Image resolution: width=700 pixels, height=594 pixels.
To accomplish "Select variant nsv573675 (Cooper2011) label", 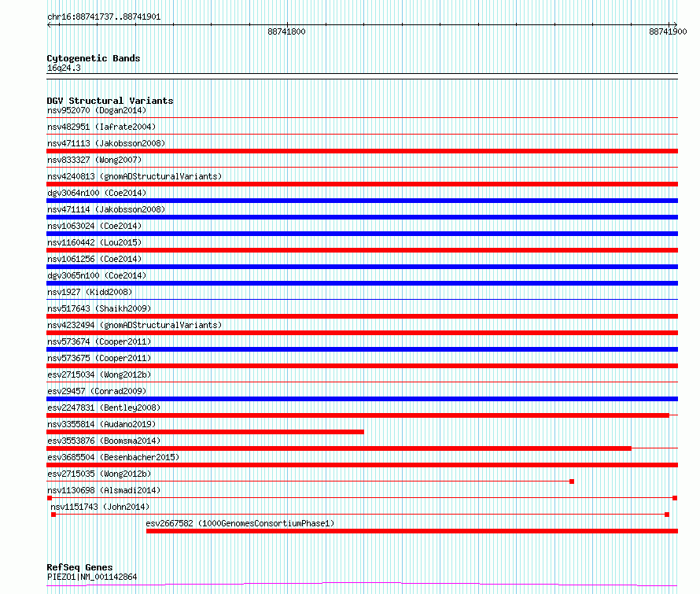I will click(x=99, y=358).
